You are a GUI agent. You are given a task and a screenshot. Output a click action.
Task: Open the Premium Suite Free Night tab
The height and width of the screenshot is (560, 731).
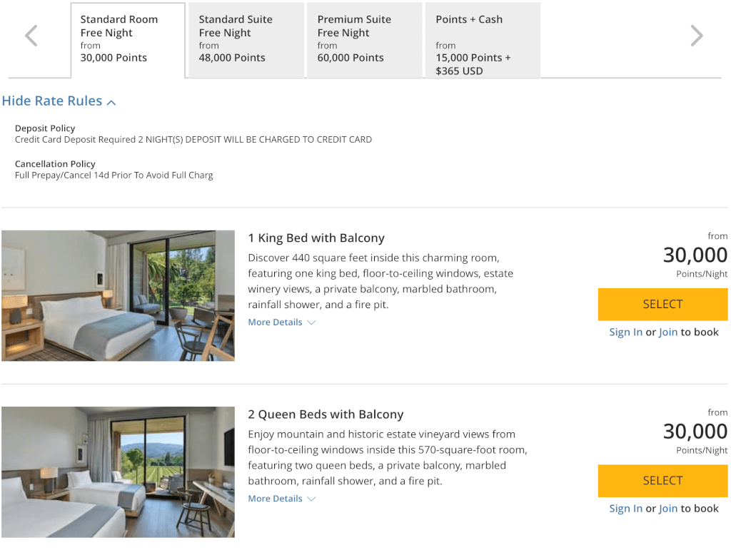365,40
